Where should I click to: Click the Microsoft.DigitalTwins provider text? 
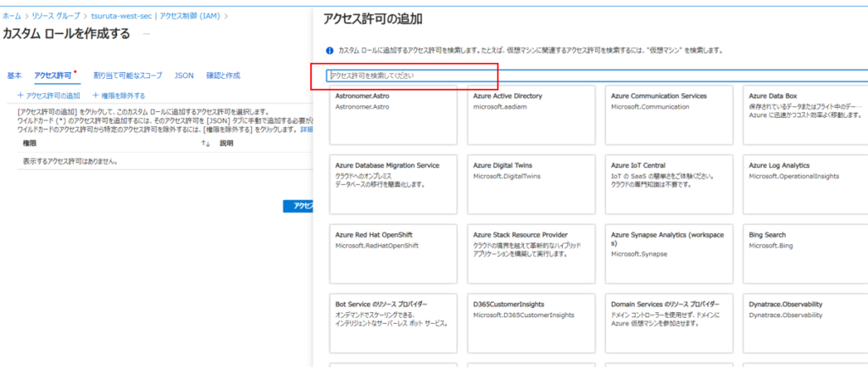507,176
